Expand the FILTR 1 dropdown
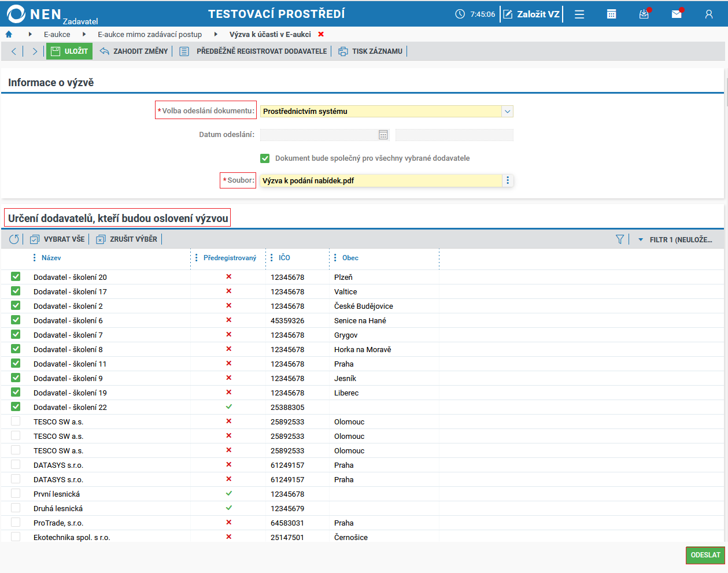The image size is (728, 573). 641,240
